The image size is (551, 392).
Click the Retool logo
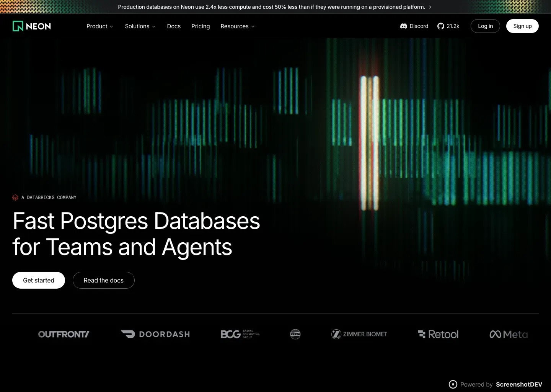pyautogui.click(x=438, y=334)
